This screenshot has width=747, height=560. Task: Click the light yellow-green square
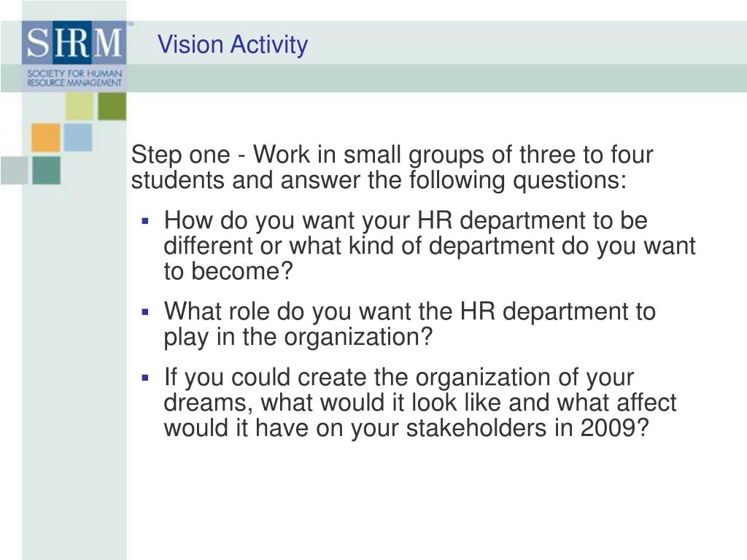[x=79, y=106]
